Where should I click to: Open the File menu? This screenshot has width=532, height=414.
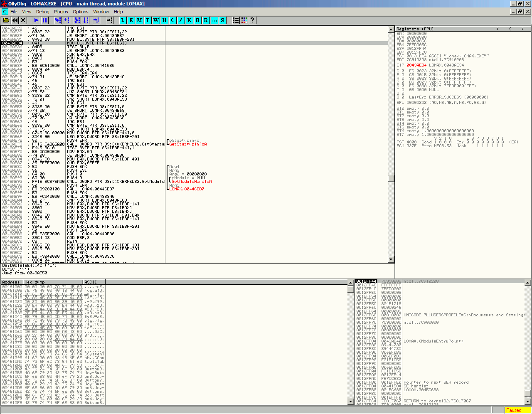(14, 12)
